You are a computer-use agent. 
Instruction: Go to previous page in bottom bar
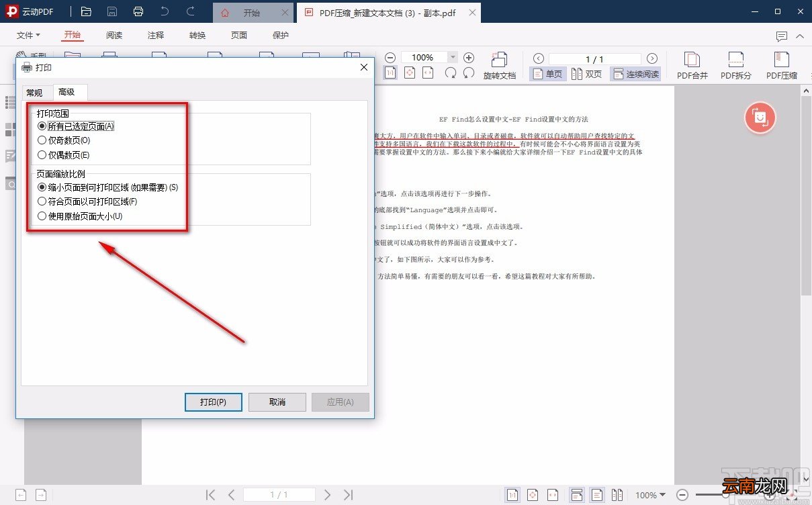coord(231,495)
